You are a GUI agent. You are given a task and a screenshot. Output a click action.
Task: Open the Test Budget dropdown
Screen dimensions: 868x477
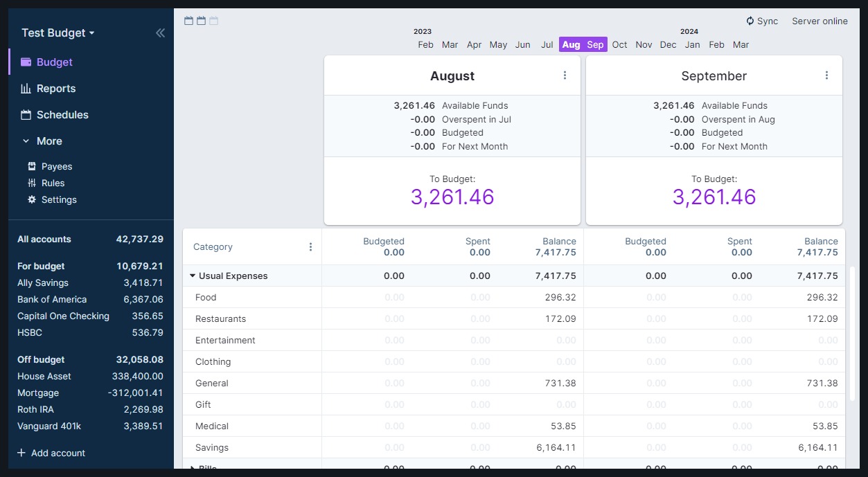tap(58, 33)
